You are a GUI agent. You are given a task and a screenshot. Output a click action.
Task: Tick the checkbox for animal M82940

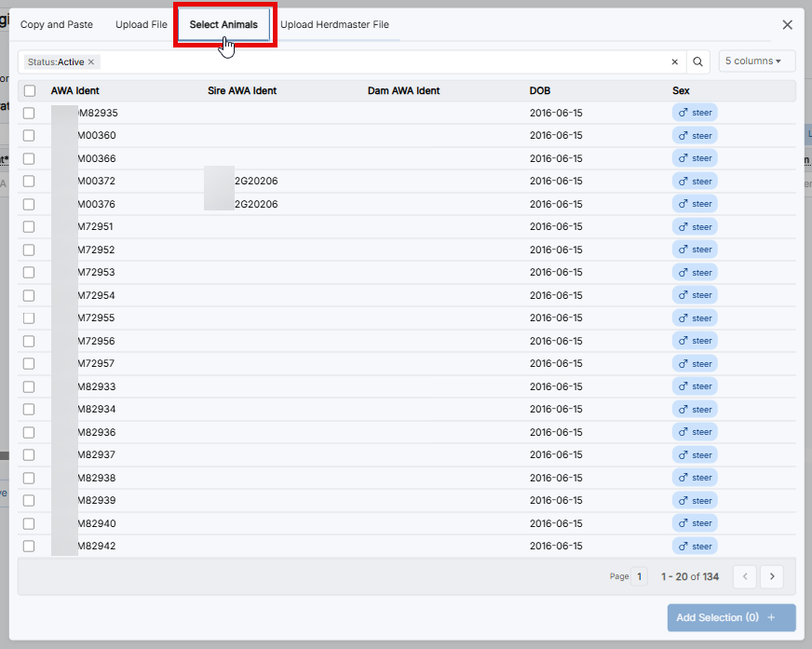tap(29, 523)
